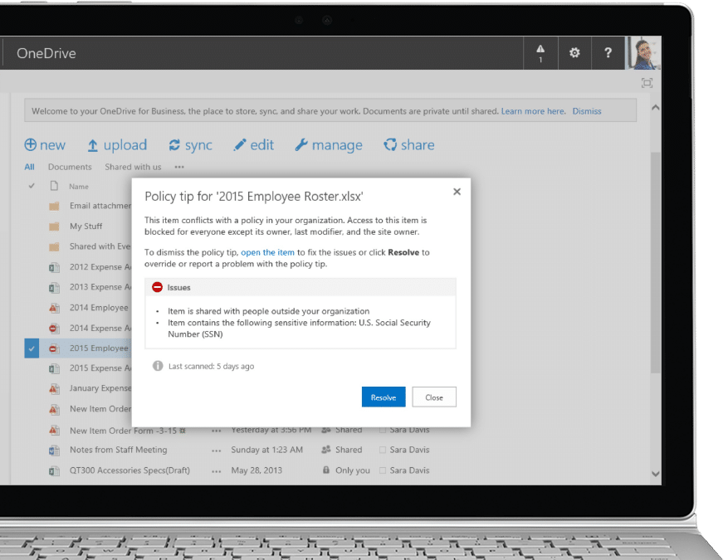Click the 'open the item' link

(x=267, y=252)
